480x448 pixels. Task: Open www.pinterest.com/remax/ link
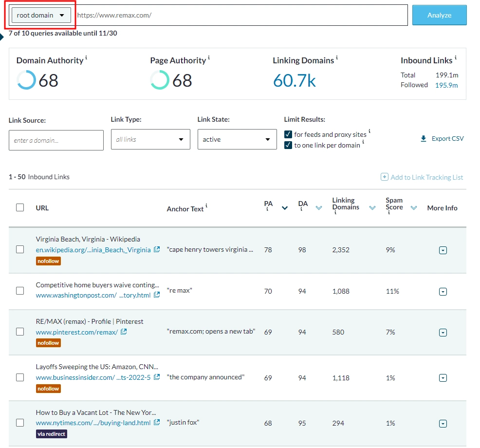coord(77,332)
